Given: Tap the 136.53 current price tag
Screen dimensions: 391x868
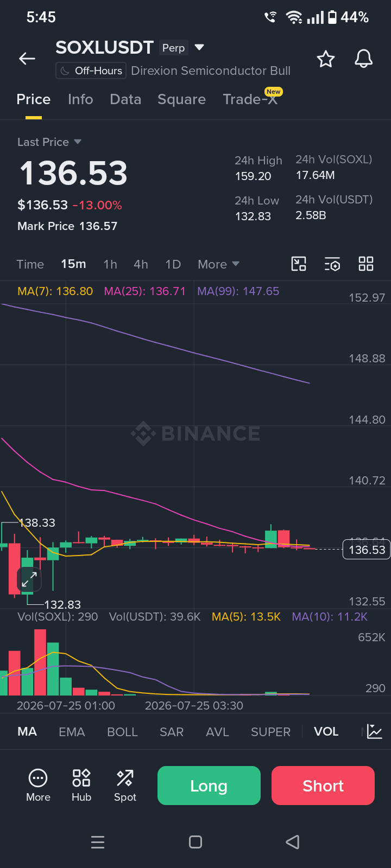Looking at the screenshot, I should [x=367, y=550].
